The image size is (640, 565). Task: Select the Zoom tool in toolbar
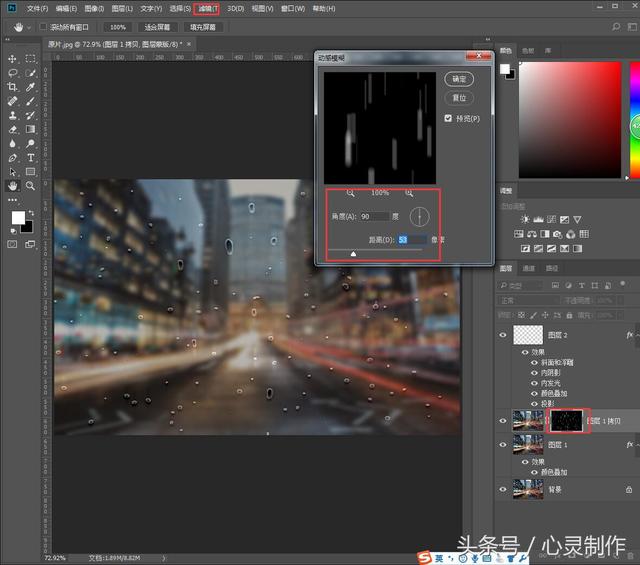[x=31, y=185]
